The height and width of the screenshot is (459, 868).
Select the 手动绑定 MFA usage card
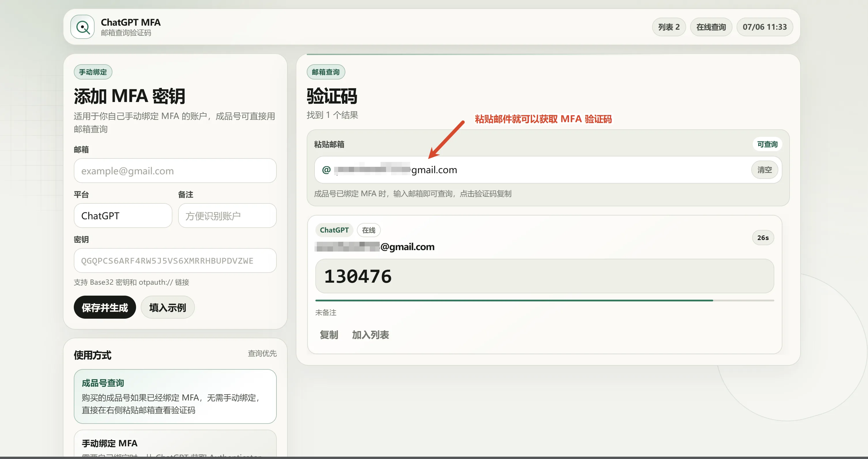coord(175,444)
